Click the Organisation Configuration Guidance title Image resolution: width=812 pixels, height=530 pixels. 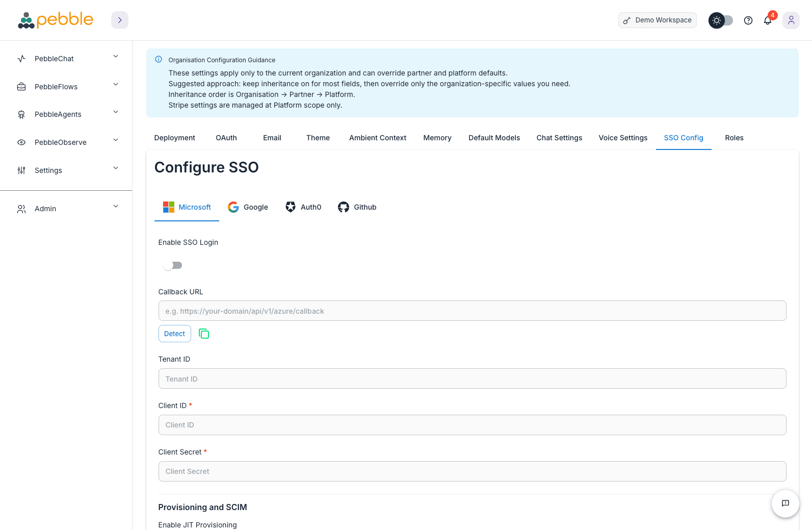point(222,60)
